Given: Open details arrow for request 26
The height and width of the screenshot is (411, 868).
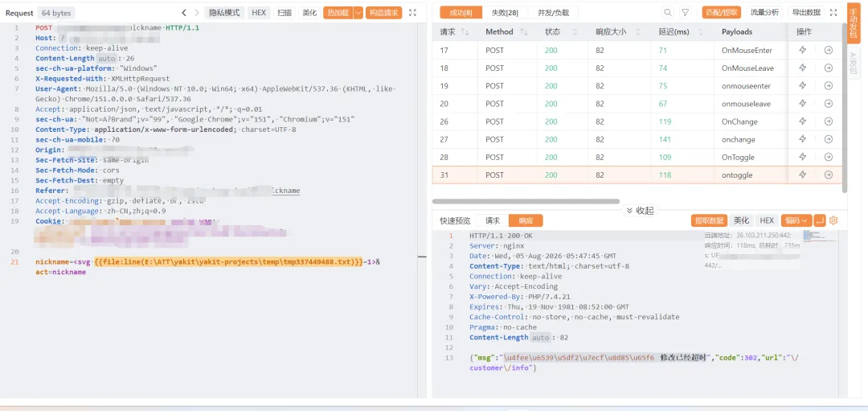Looking at the screenshot, I should pos(828,121).
